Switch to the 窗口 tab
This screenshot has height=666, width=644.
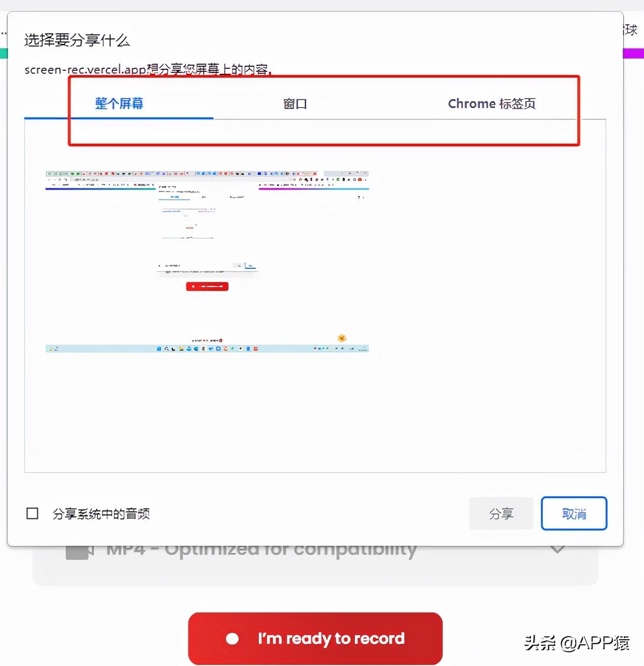coord(295,104)
